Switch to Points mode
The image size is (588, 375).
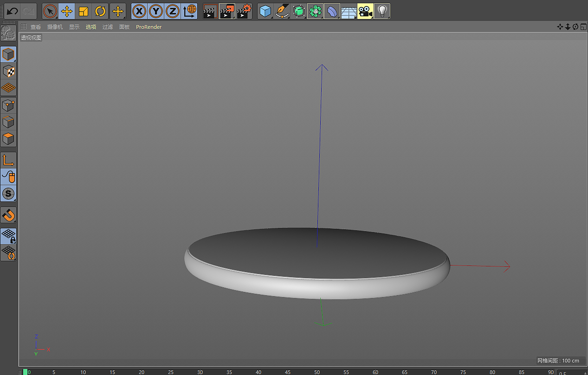[x=8, y=105]
